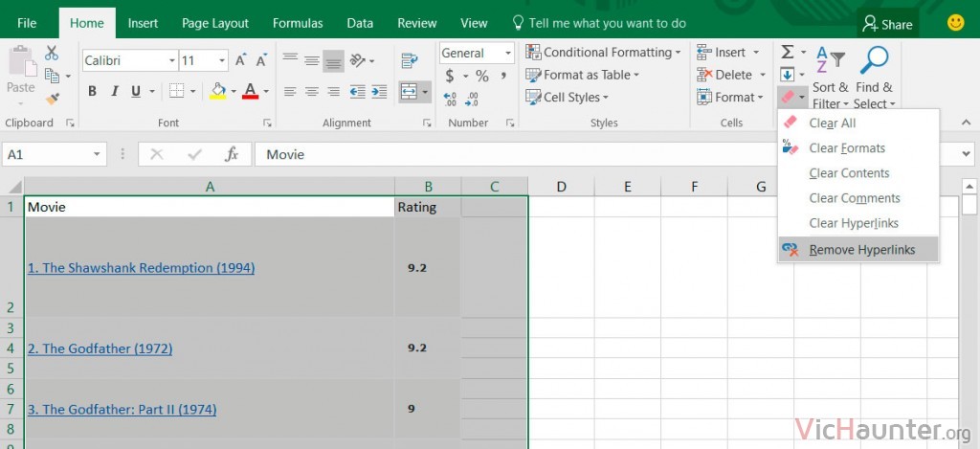Open the File tab
This screenshot has height=449, width=980.
pos(27,23)
